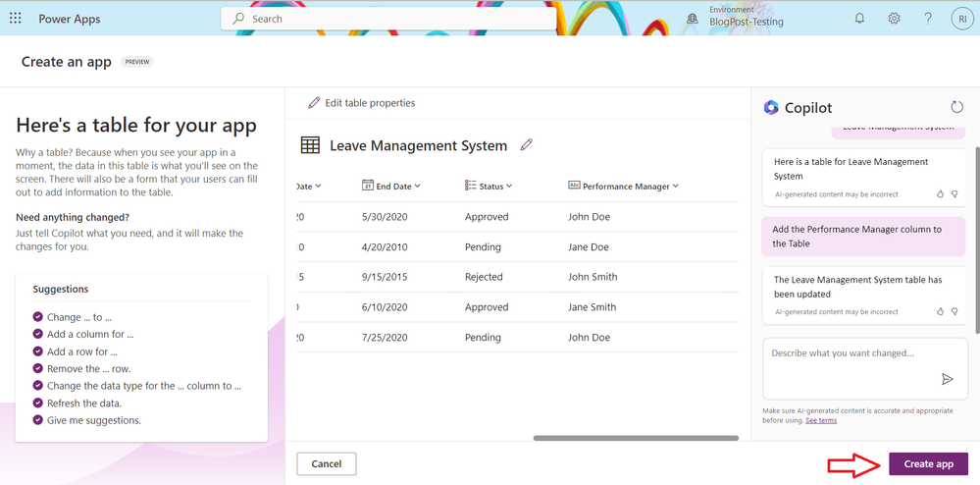Select the 6/10/2020 End Date cell
980x485 pixels.
pos(384,307)
